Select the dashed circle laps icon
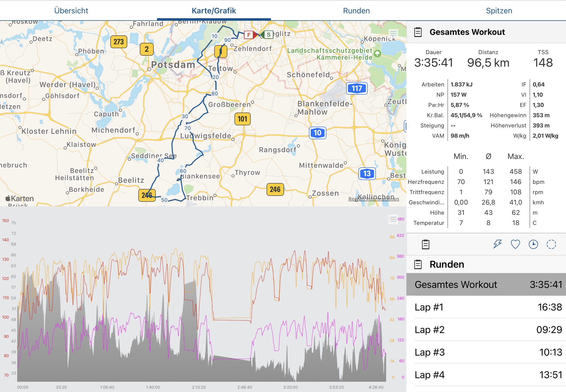This screenshot has width=566, height=392. click(551, 244)
